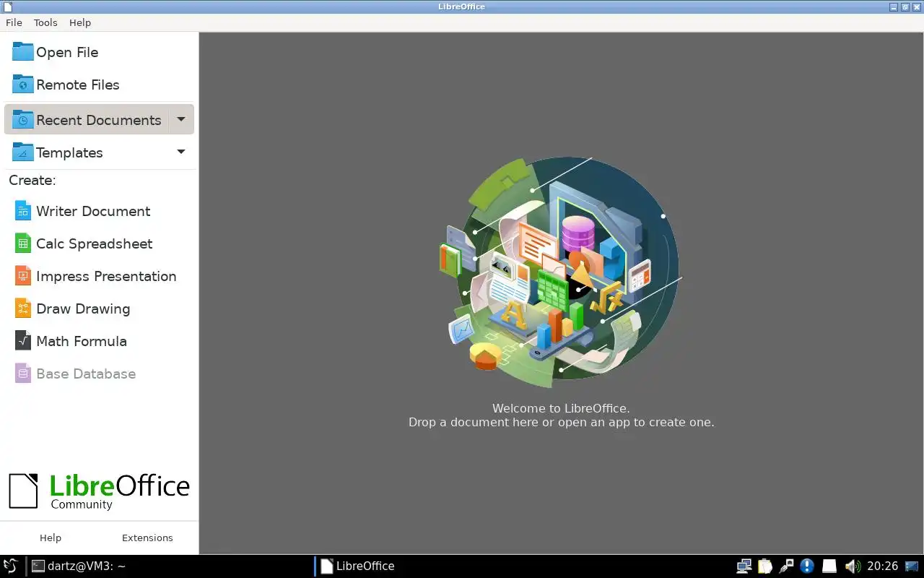This screenshot has height=578, width=924.
Task: Expand the Templates dropdown arrow
Action: (x=181, y=152)
